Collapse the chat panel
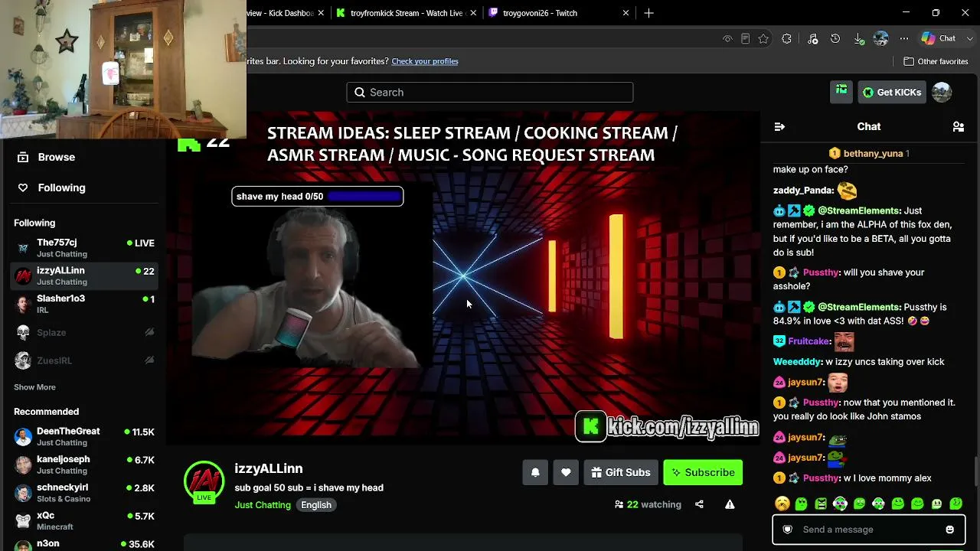The image size is (980, 551). coord(779,127)
